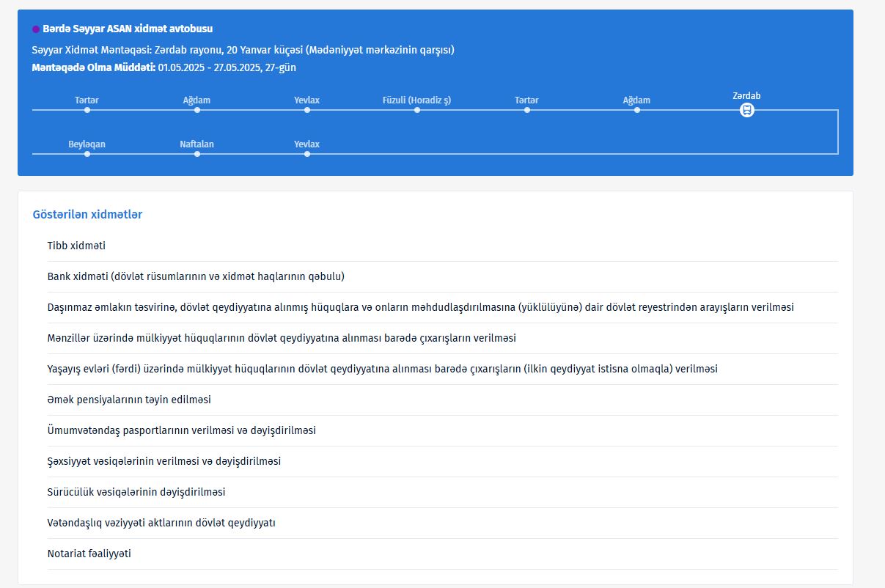Select the 'Tibb xidməti' row
This screenshot has width=885, height=588.
442,246
